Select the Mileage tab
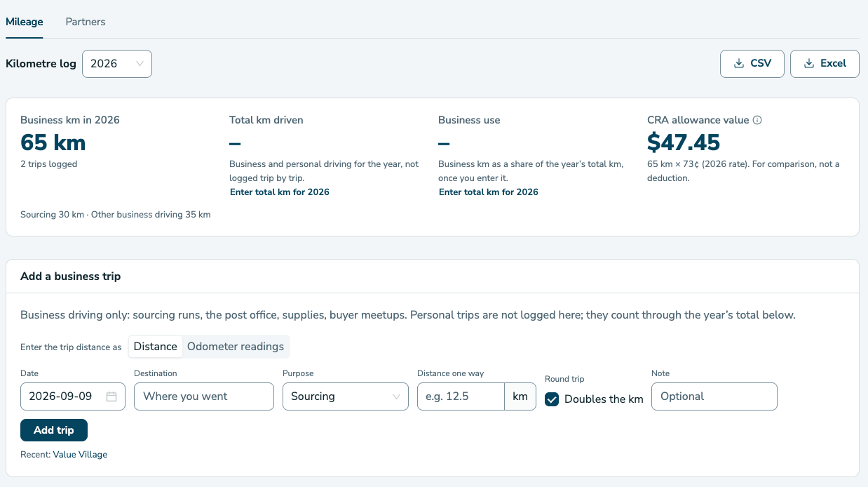 (x=25, y=22)
